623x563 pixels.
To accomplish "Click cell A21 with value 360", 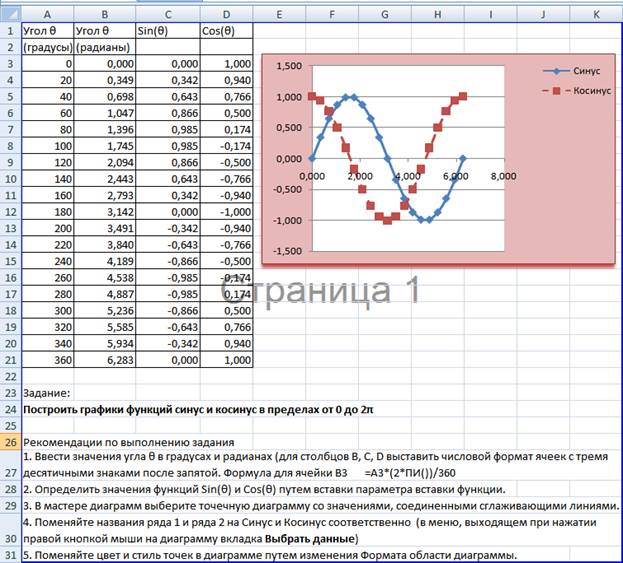I will point(48,360).
